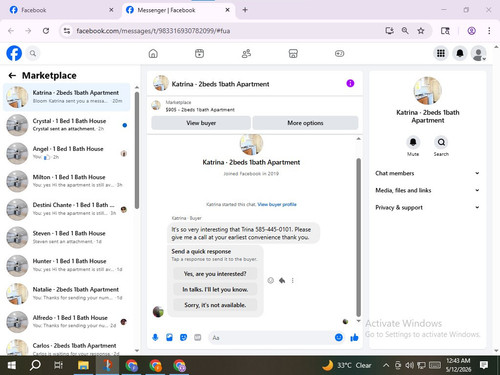The height and width of the screenshot is (375, 500).
Task: Open File Explorer from the taskbar
Action: (x=83, y=365)
